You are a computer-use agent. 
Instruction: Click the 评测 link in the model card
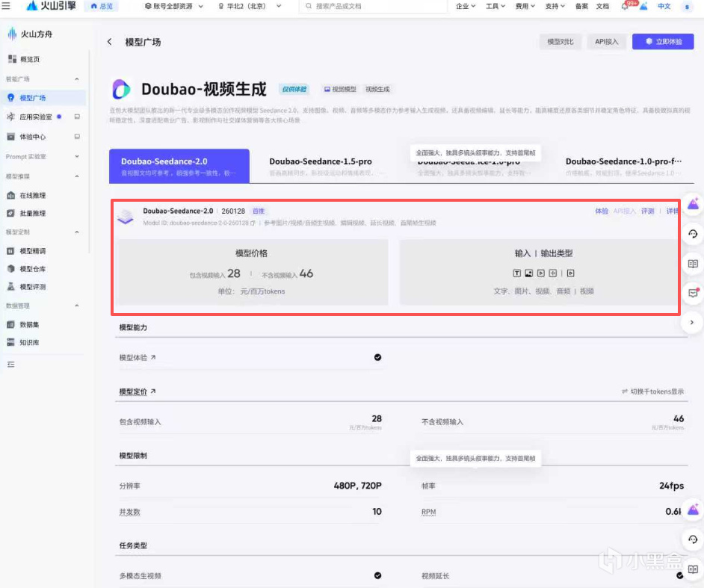[x=647, y=211]
